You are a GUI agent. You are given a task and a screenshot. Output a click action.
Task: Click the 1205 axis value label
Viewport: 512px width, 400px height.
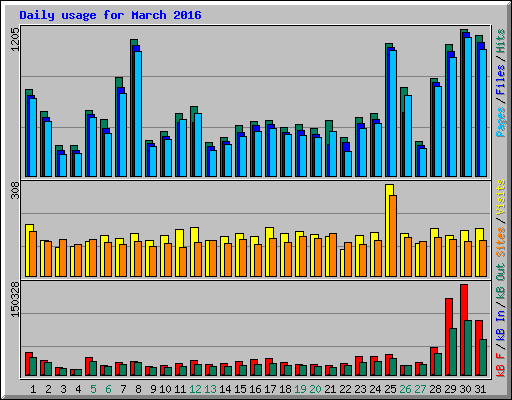click(x=15, y=39)
